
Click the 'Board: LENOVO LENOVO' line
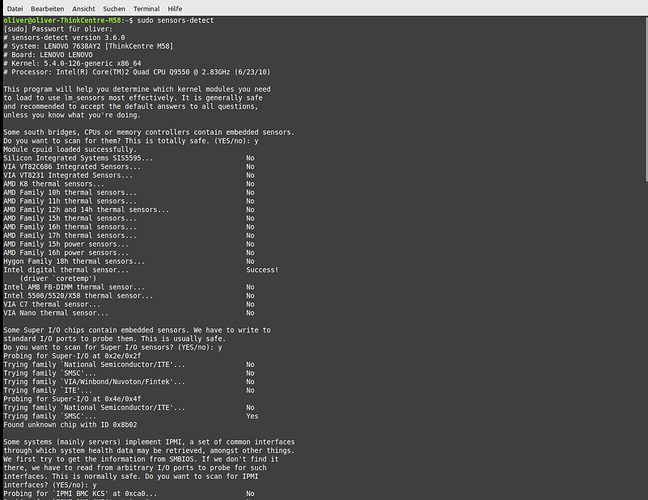[48, 55]
